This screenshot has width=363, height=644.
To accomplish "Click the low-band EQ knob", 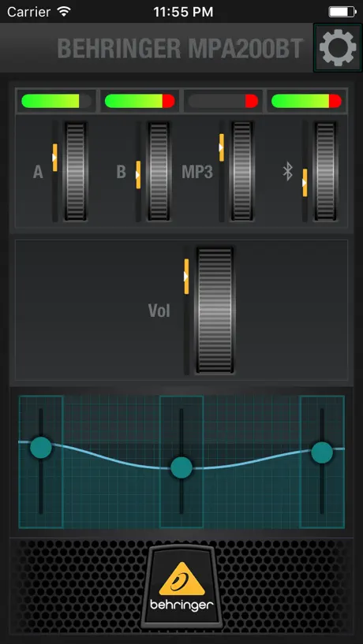I will [x=41, y=447].
